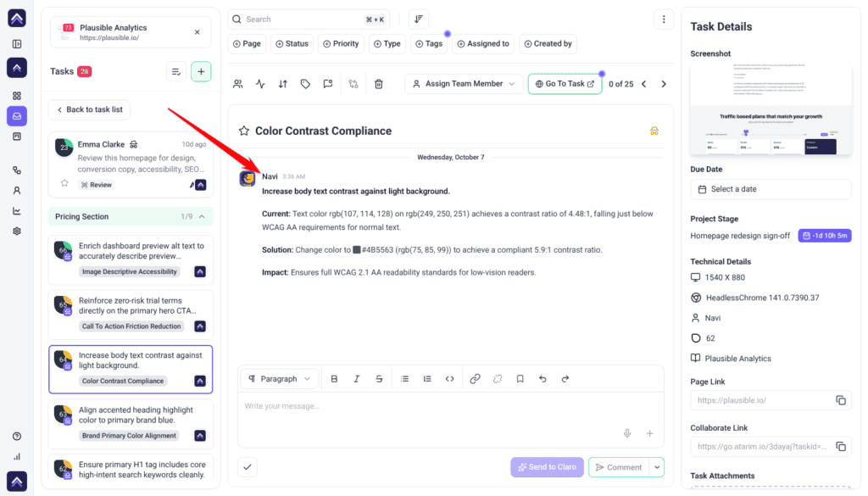Click the sort icon beside search box
This screenshot has width=868, height=496.
(x=419, y=20)
